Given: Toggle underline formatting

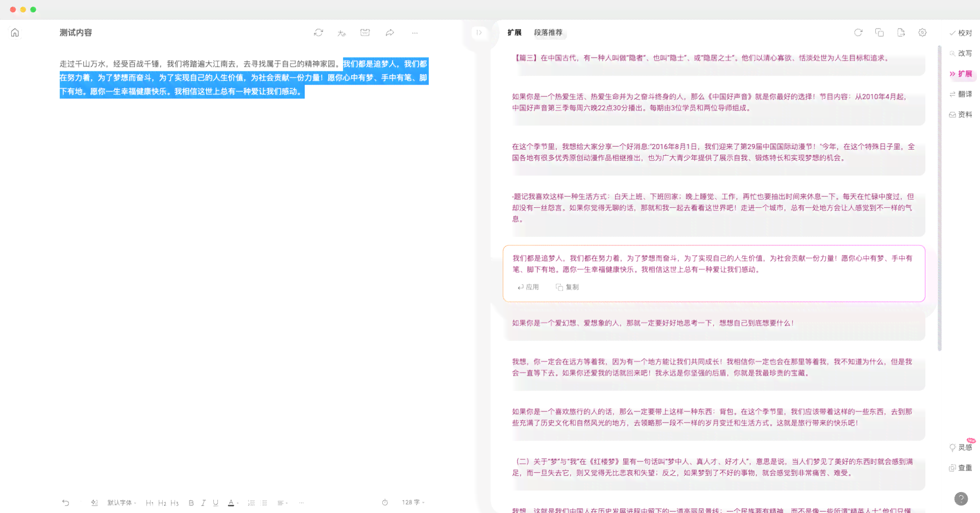Looking at the screenshot, I should (216, 503).
